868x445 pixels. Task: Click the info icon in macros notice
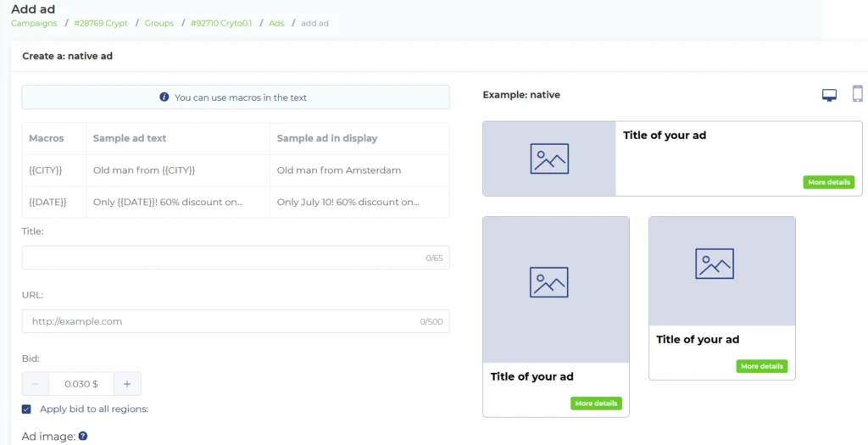click(x=164, y=97)
